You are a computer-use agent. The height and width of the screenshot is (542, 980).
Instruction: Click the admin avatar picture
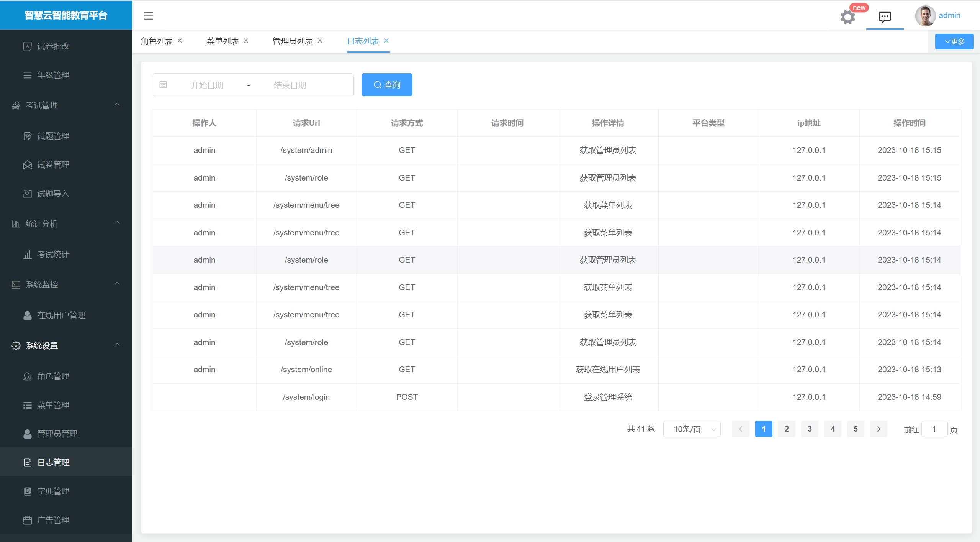coord(925,16)
